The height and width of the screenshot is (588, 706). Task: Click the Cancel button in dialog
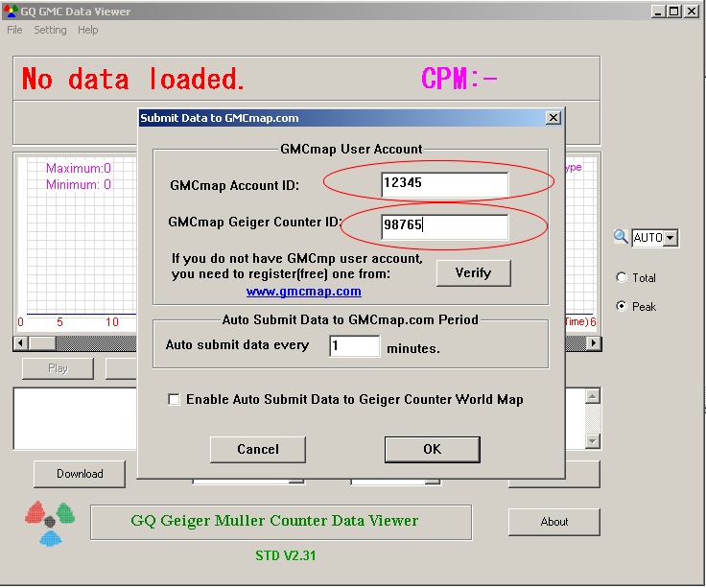click(x=258, y=449)
